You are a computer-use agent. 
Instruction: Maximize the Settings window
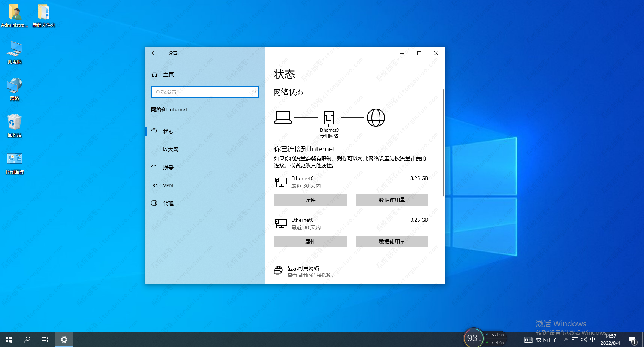click(419, 53)
